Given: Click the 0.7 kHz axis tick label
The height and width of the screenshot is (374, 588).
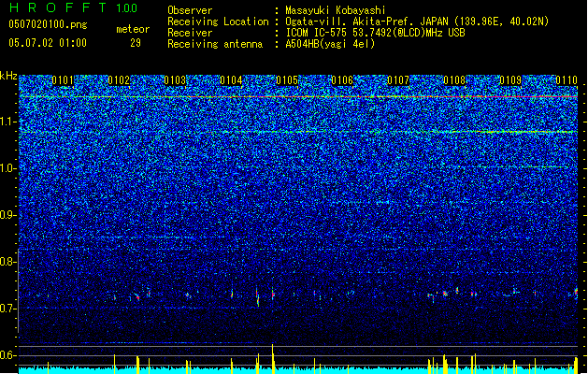Looking at the screenshot, I should [8, 309].
